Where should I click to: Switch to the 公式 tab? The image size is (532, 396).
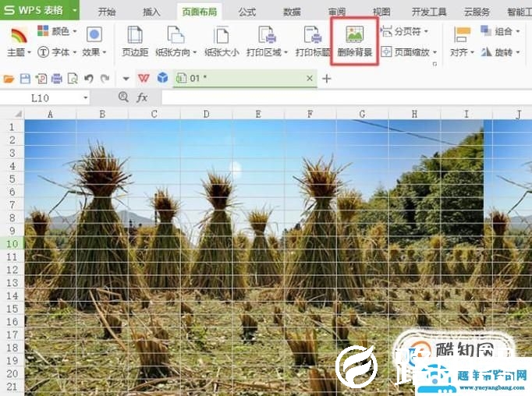246,12
